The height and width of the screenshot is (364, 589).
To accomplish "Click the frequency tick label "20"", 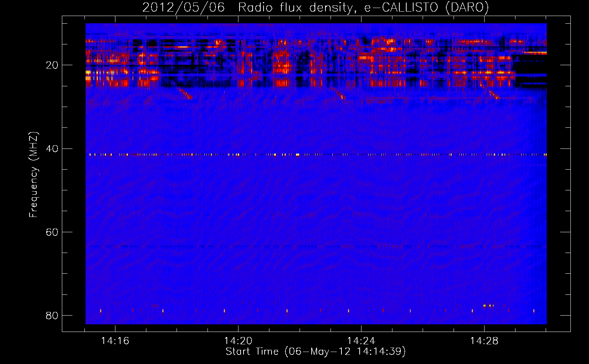I will tap(52, 65).
